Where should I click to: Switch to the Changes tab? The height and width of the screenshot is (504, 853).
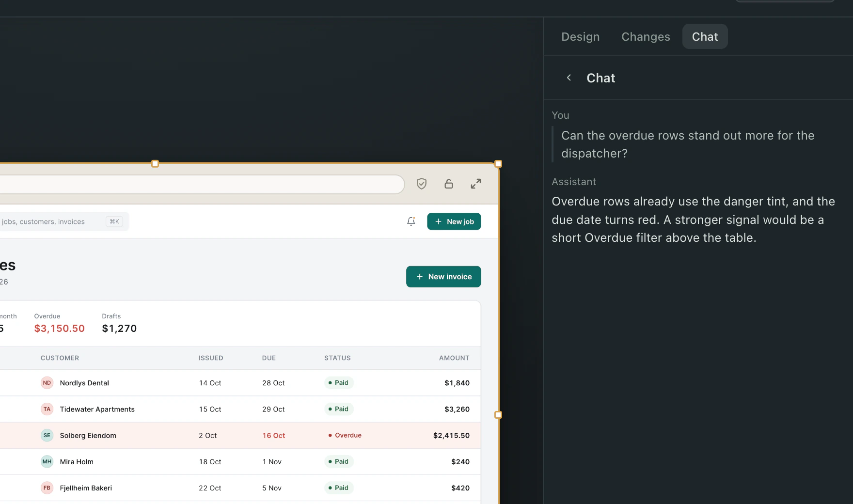pyautogui.click(x=646, y=36)
